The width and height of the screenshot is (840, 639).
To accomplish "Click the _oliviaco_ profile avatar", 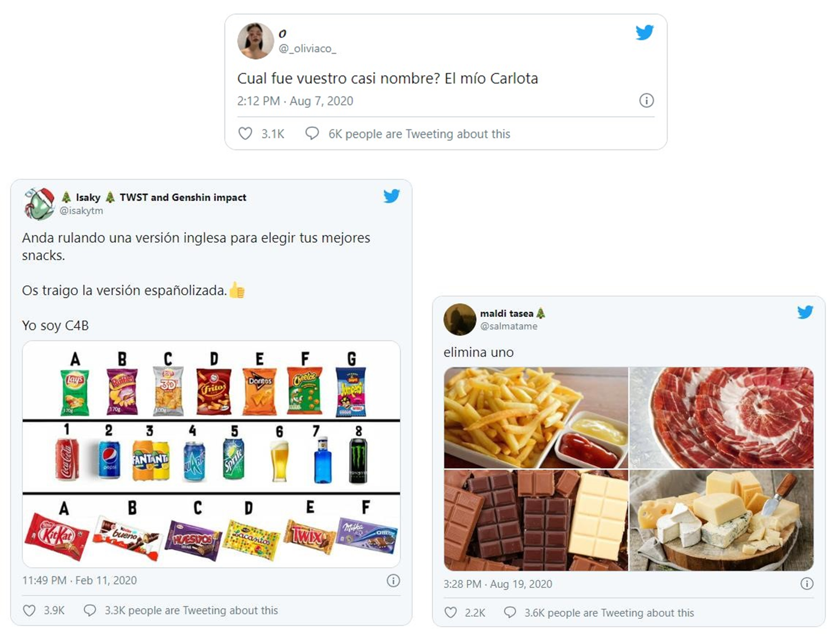I will click(x=256, y=41).
